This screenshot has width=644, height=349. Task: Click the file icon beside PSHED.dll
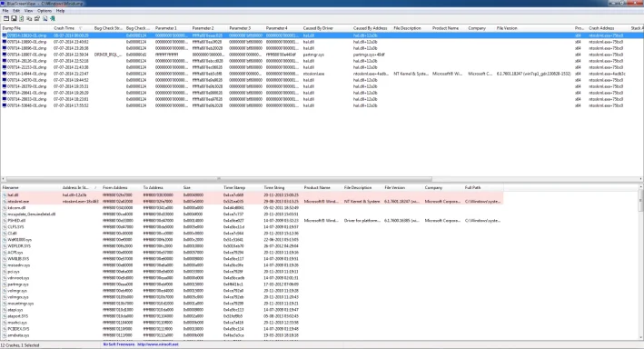(x=5, y=221)
